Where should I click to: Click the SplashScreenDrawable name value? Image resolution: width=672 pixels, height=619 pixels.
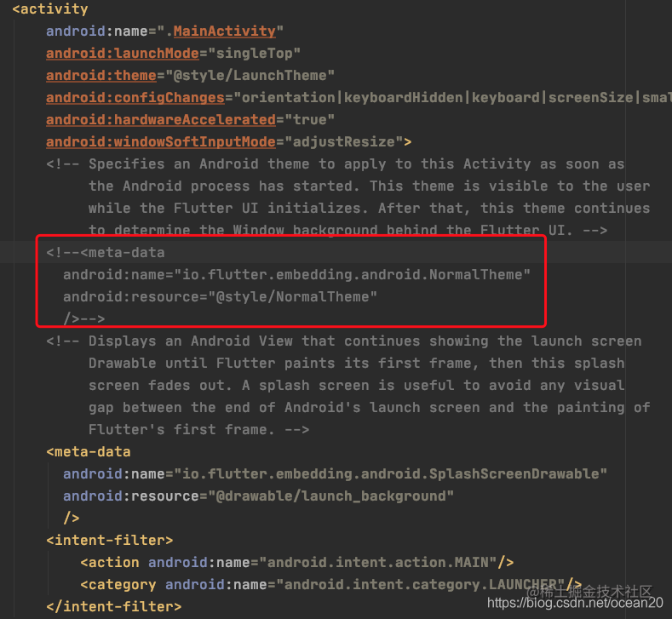point(391,473)
